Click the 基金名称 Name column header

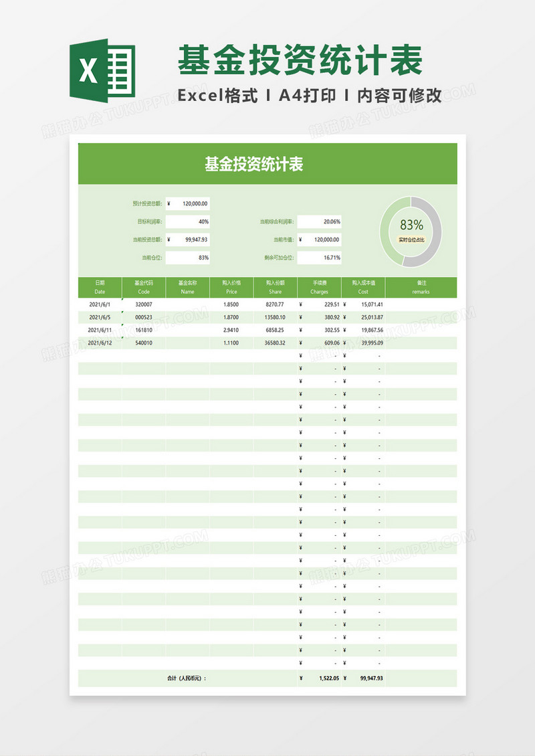(x=187, y=288)
